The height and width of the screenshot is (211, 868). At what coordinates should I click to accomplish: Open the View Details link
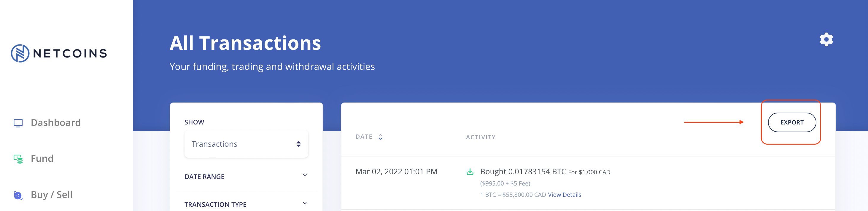pos(565,194)
